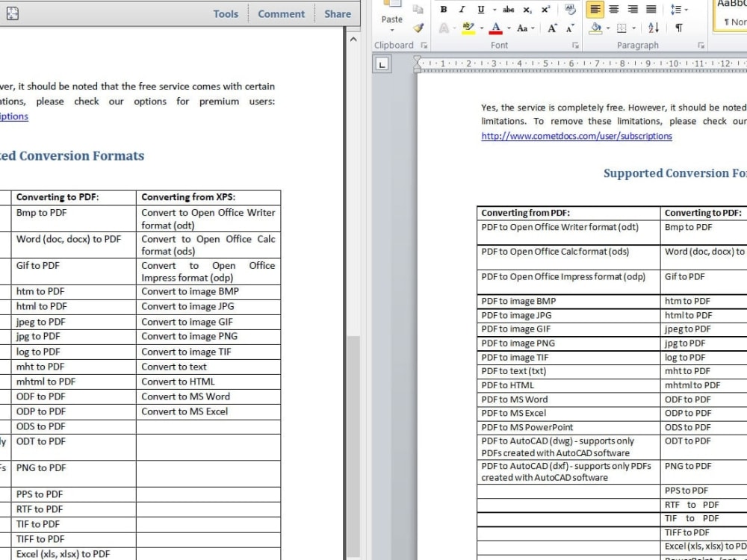Open the Share pane in PDF viewer
The width and height of the screenshot is (747, 560).
[338, 13]
